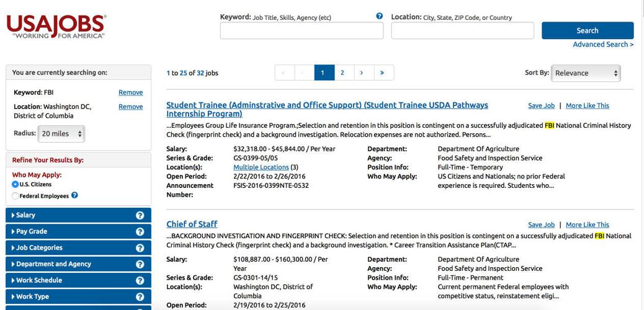Click the series GS-0301-14/15 text
Image resolution: width=644 pixels, height=310 pixels.
(x=256, y=278)
